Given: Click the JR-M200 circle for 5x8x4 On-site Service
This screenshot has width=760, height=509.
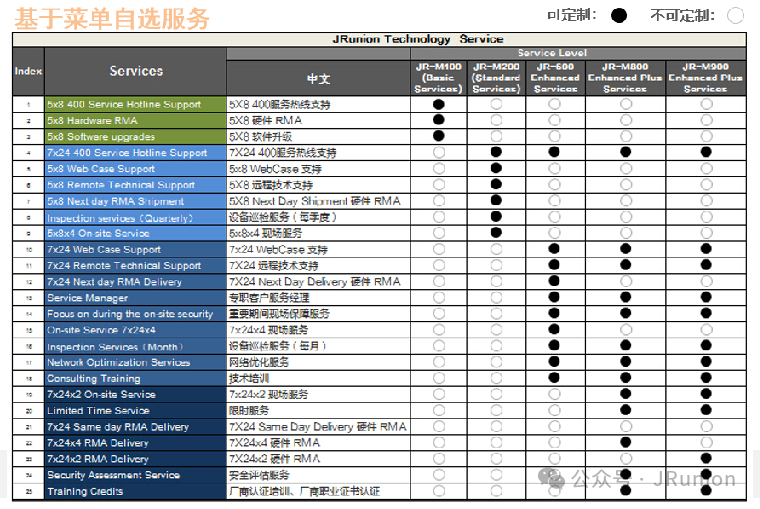Looking at the screenshot, I should tap(496, 233).
